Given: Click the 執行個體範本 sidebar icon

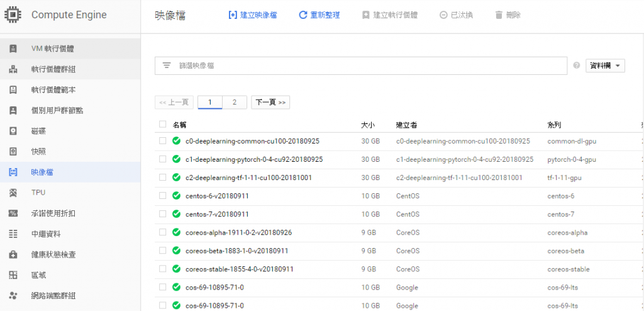Looking at the screenshot, I should pyautogui.click(x=13, y=89).
